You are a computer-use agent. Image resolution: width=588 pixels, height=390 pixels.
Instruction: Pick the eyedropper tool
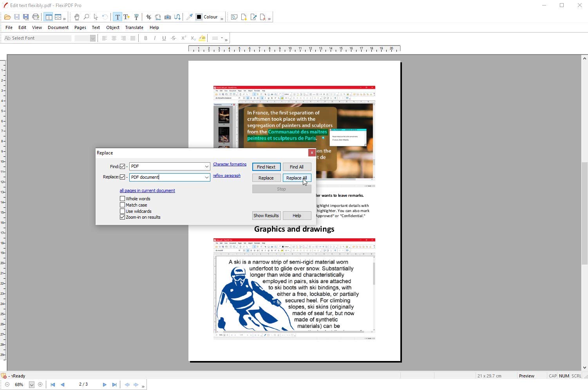pyautogui.click(x=189, y=17)
